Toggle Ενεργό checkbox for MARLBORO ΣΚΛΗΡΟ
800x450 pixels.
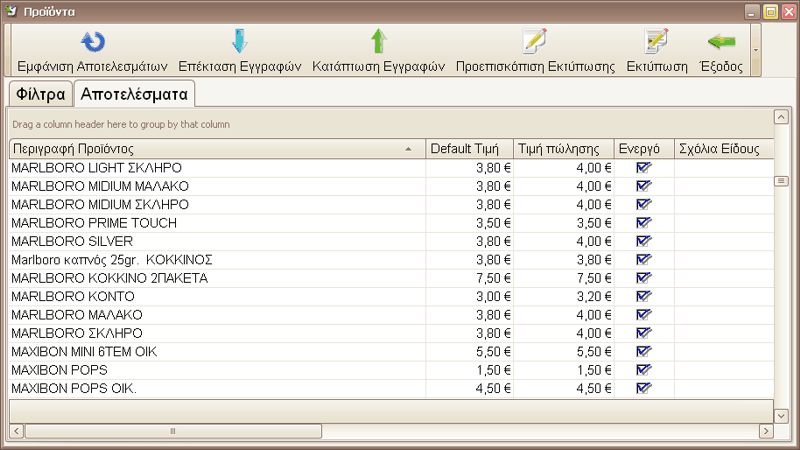coord(644,333)
